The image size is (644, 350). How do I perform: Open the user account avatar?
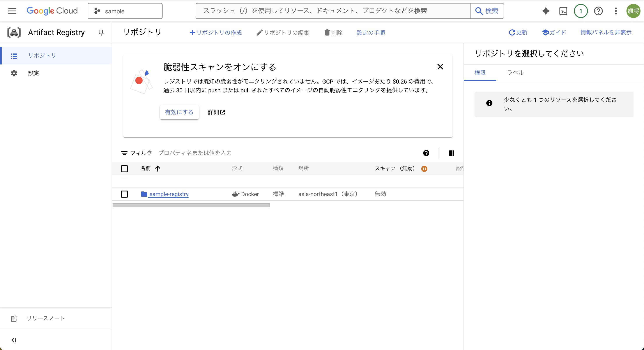pos(633,11)
